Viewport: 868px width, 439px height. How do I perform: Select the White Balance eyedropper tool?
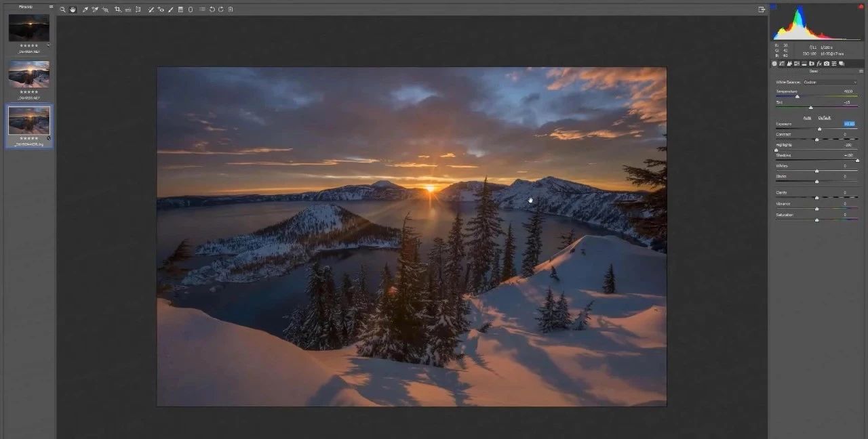pos(84,9)
